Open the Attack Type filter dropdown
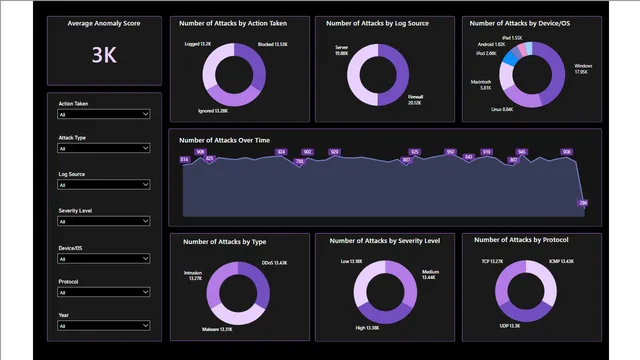Image resolution: width=640 pixels, height=360 pixels. (104, 148)
